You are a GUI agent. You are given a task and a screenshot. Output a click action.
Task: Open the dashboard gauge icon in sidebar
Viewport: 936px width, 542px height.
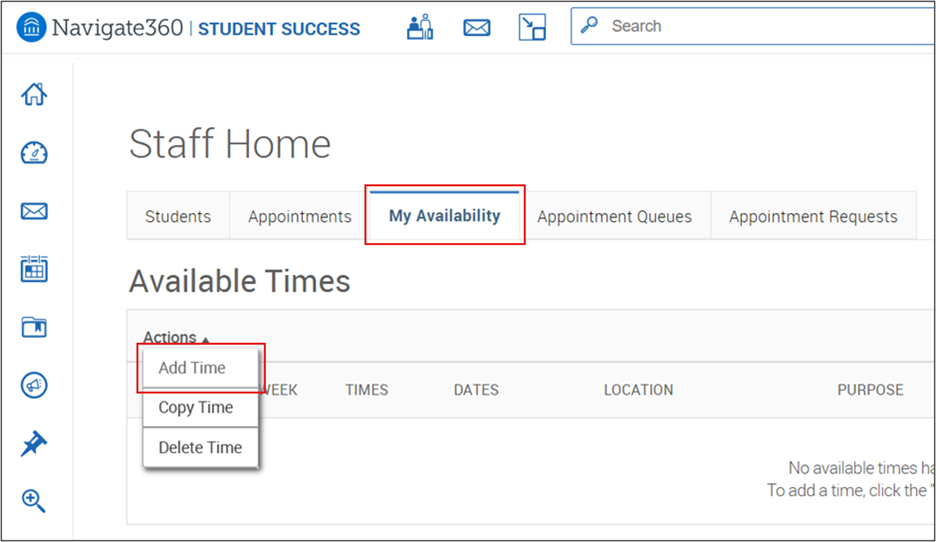pos(34,152)
